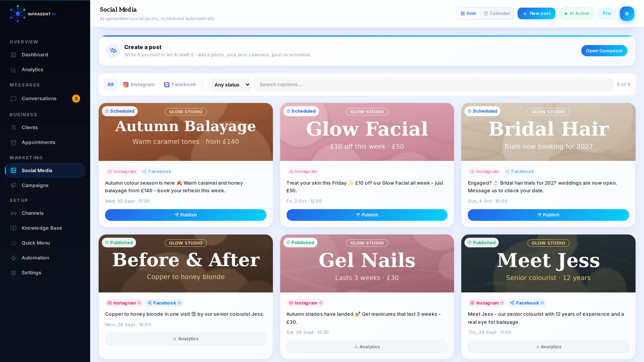Click the user avatar with letter G
Viewport: 644px width, 362px height.
pos(627,14)
